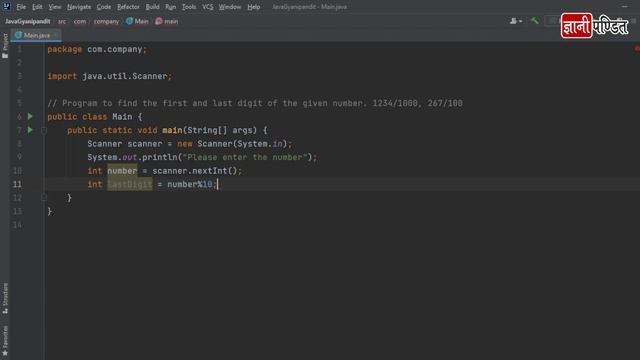Open the Navigate menu
The width and height of the screenshot is (640, 360).
click(x=79, y=7)
